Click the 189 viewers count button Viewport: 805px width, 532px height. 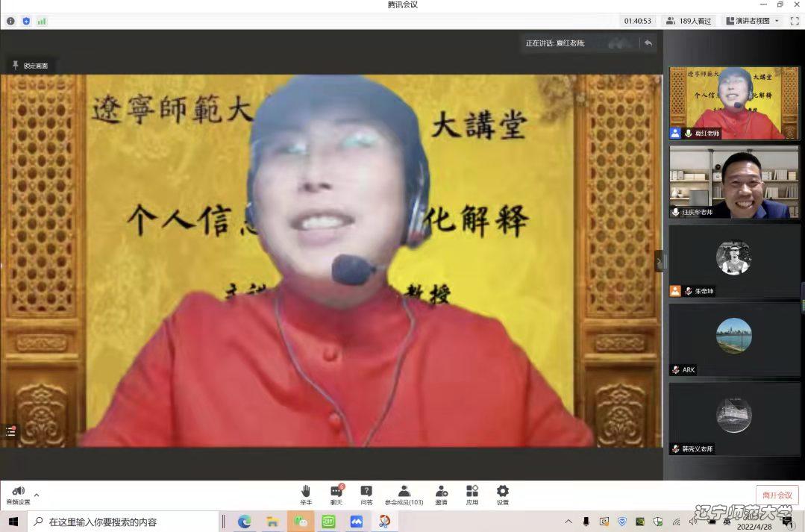coord(689,21)
